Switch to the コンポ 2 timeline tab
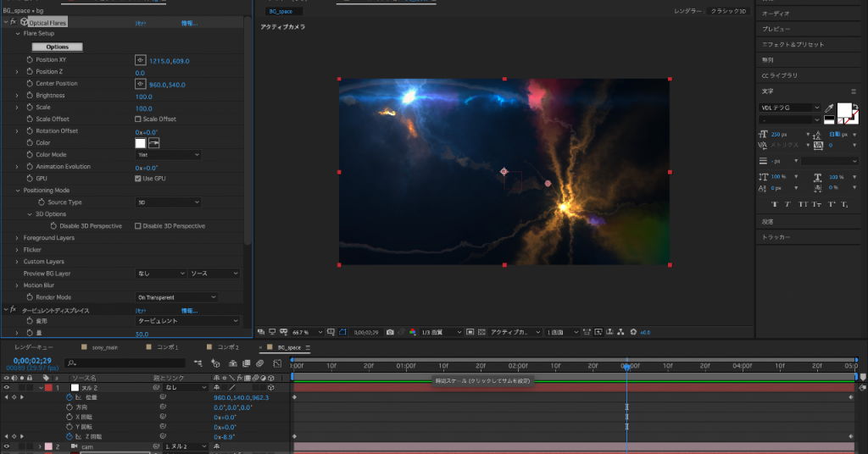Viewport: 868px width, 454px height. point(228,347)
